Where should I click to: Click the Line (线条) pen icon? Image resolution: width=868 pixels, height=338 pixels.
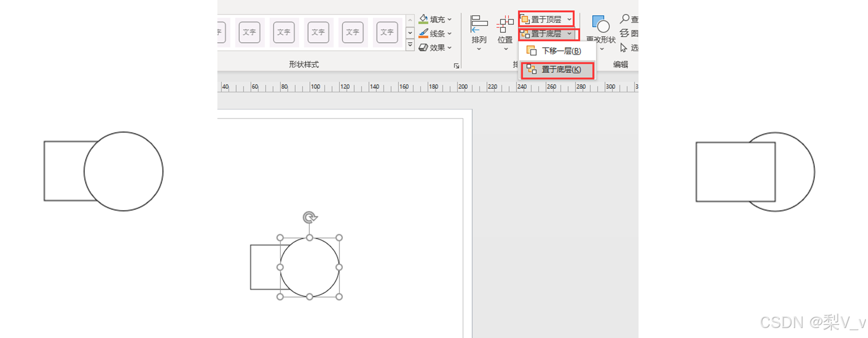point(423,33)
